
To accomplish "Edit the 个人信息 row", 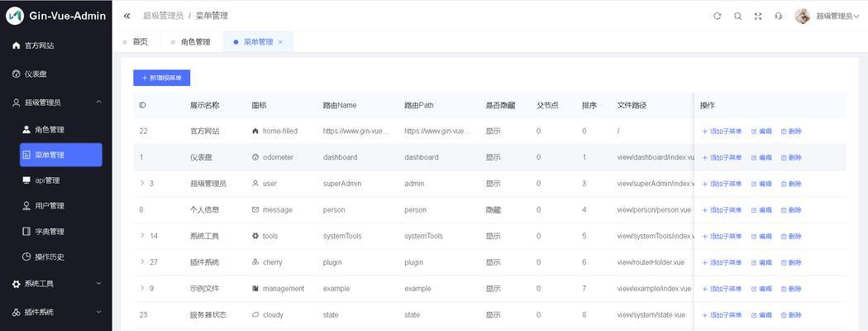I will tap(761, 210).
